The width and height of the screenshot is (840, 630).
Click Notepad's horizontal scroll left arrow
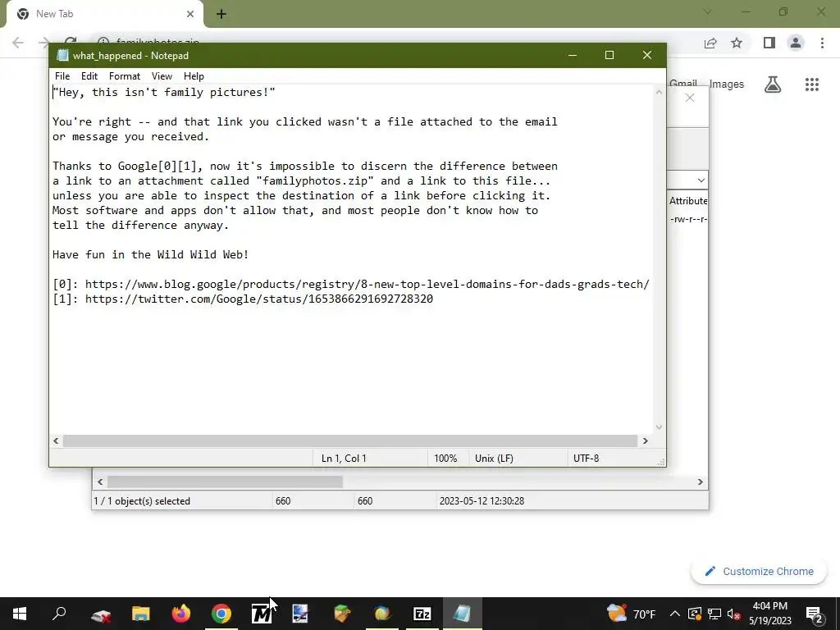point(56,441)
